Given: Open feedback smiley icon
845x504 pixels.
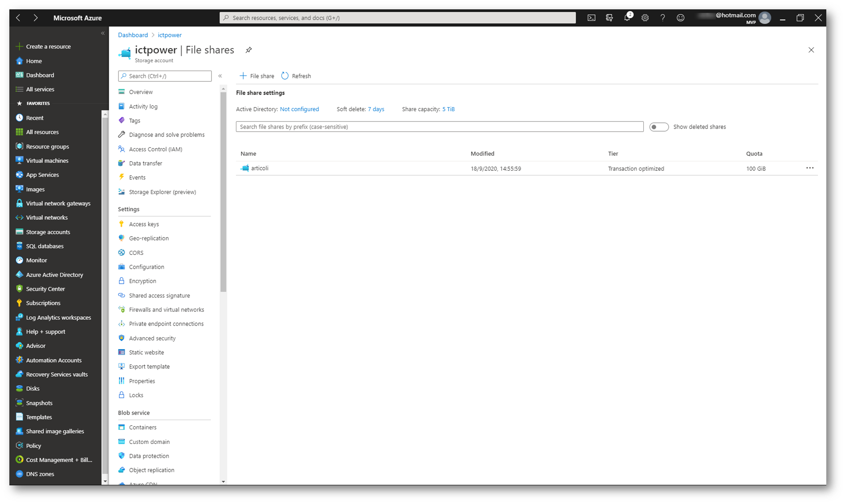Looking at the screenshot, I should pyautogui.click(x=680, y=18).
